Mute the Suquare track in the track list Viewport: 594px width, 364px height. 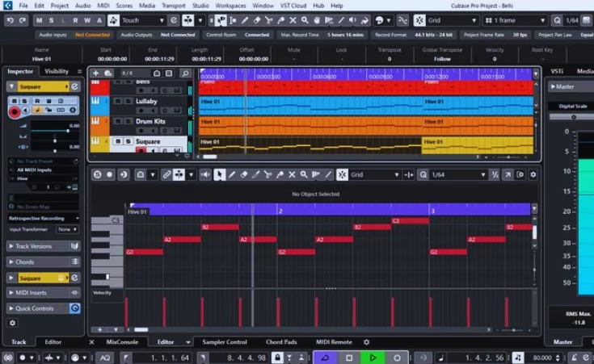point(118,141)
